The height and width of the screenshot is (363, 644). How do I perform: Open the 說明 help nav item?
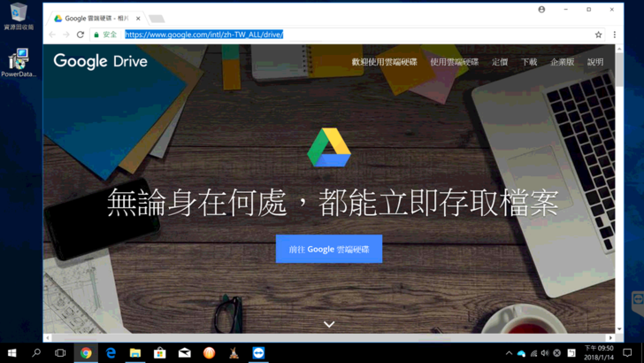click(595, 62)
